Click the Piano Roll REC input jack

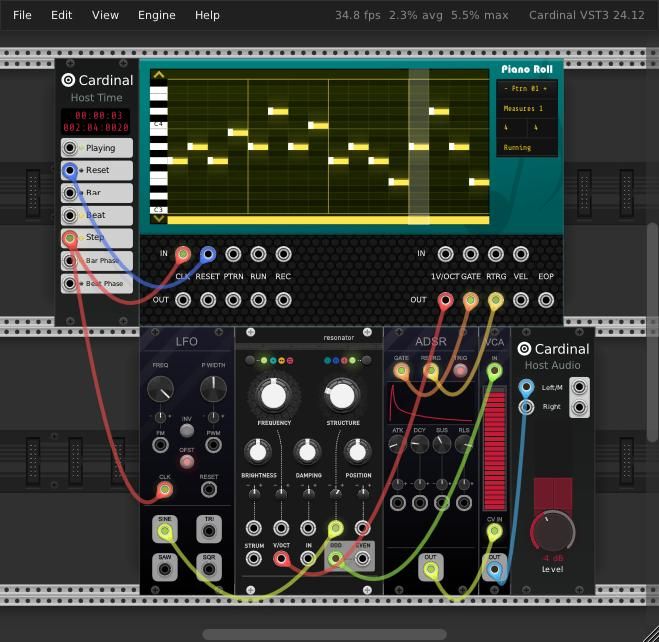[283, 254]
